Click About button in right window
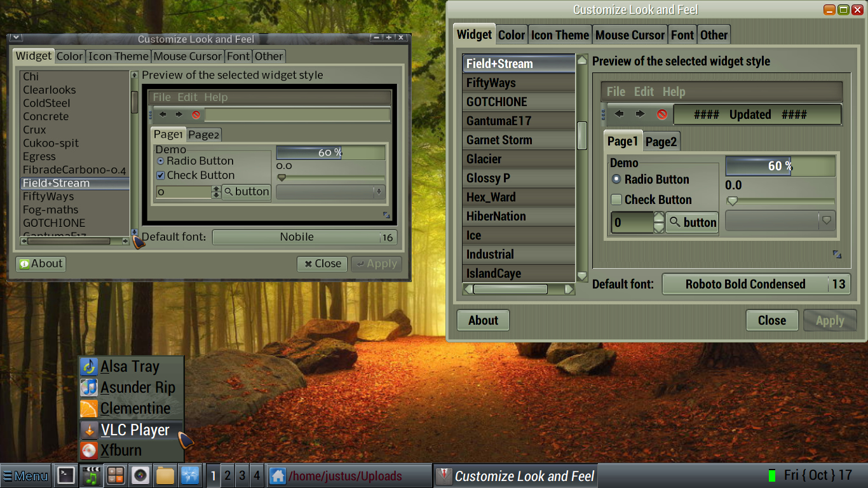The width and height of the screenshot is (868, 488). point(483,320)
